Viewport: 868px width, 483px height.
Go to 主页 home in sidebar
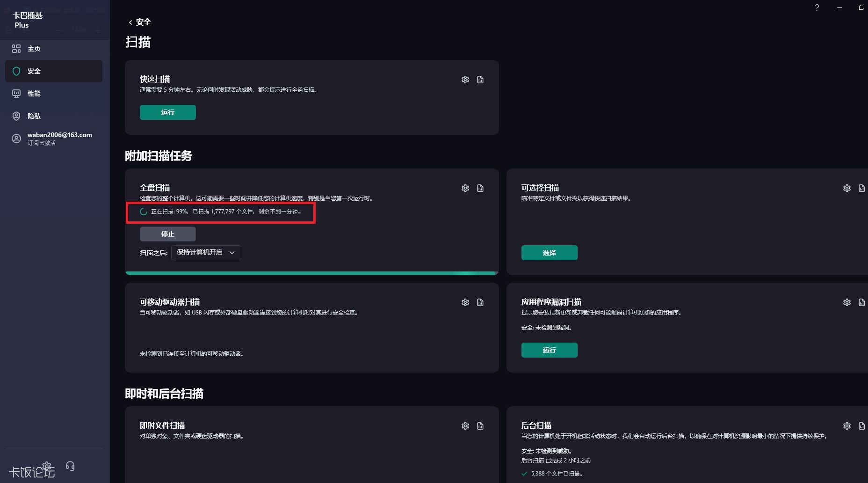pos(54,49)
